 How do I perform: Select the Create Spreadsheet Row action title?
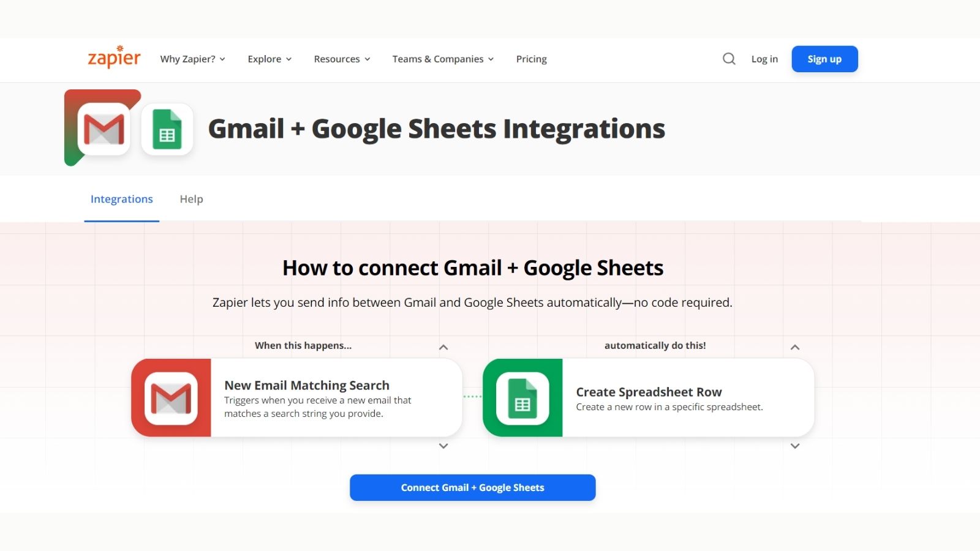pos(649,392)
